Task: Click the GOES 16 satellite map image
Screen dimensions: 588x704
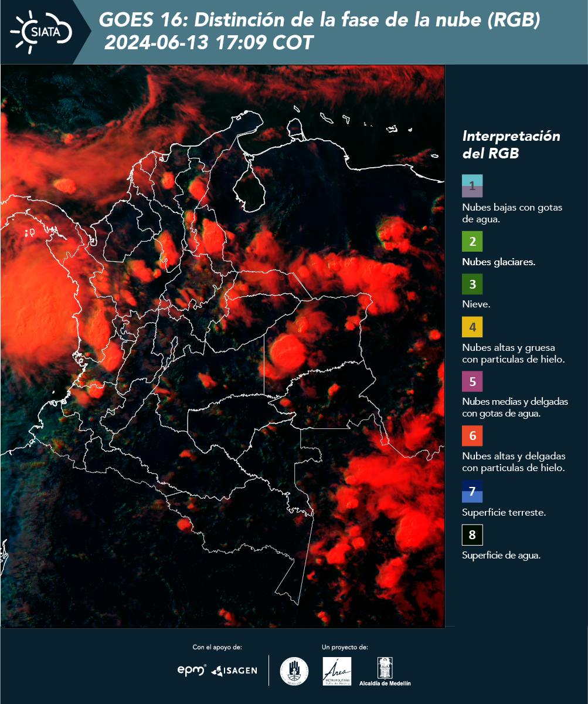Action: click(x=223, y=346)
